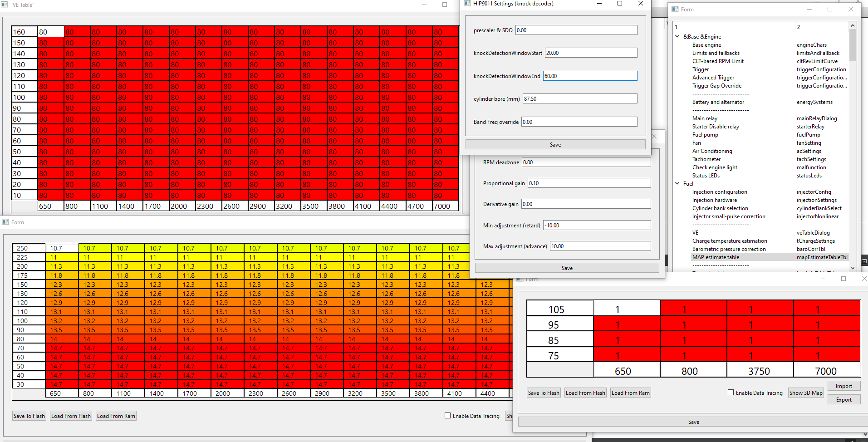Open Check engine light entry

tap(715, 167)
